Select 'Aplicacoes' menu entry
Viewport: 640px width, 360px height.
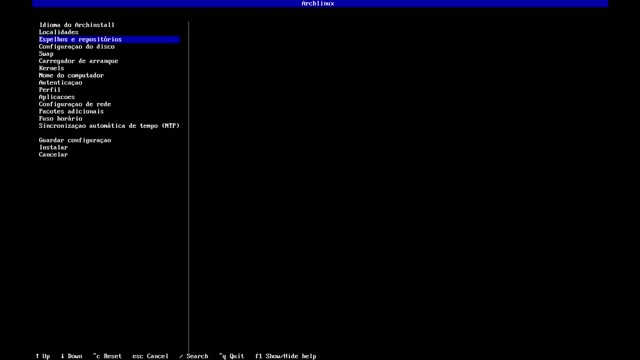pyautogui.click(x=57, y=97)
